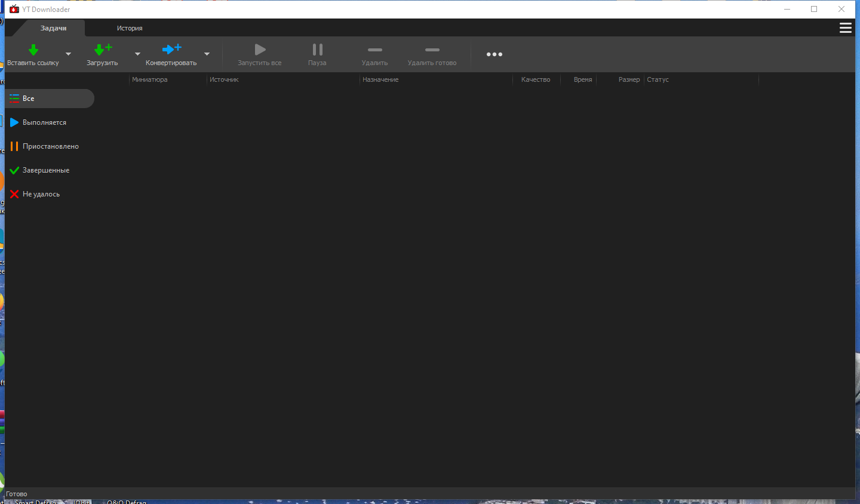Select the Задачи tab
Screen dimensions: 860x504
pos(54,28)
